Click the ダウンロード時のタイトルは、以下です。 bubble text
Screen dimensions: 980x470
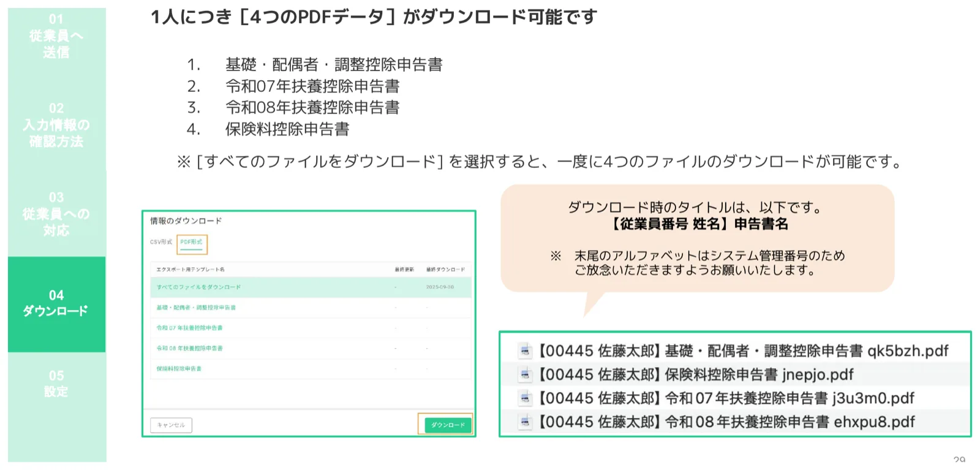695,207
